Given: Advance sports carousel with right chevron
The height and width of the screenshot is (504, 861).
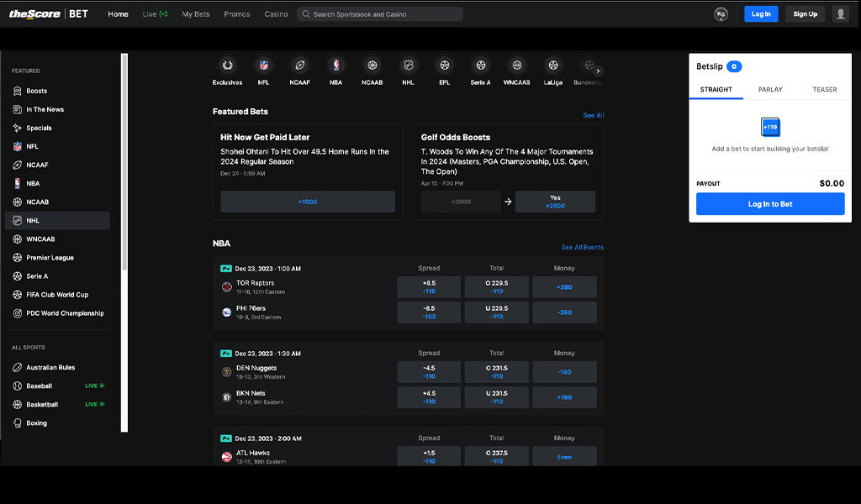Looking at the screenshot, I should [598, 71].
